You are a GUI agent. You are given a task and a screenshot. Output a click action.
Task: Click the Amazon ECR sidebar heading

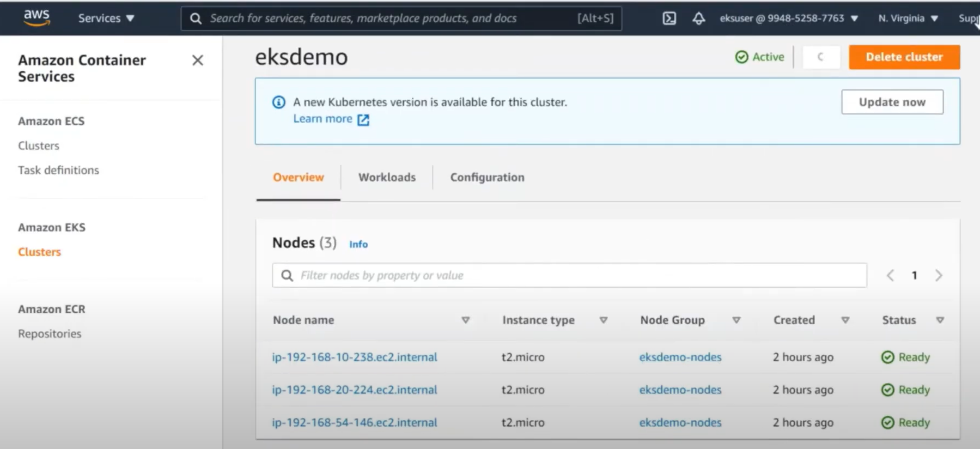coord(52,309)
